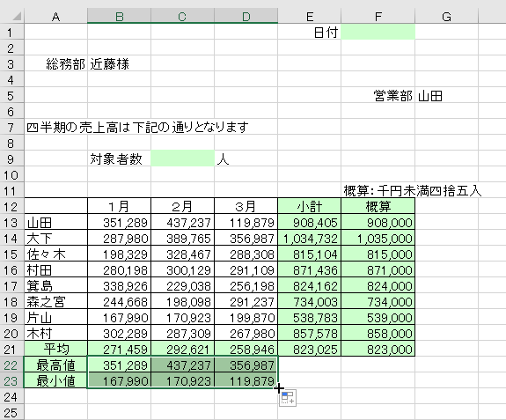506x420 pixels.
Task: Click the 箕島 name cell
Action: coord(55,285)
